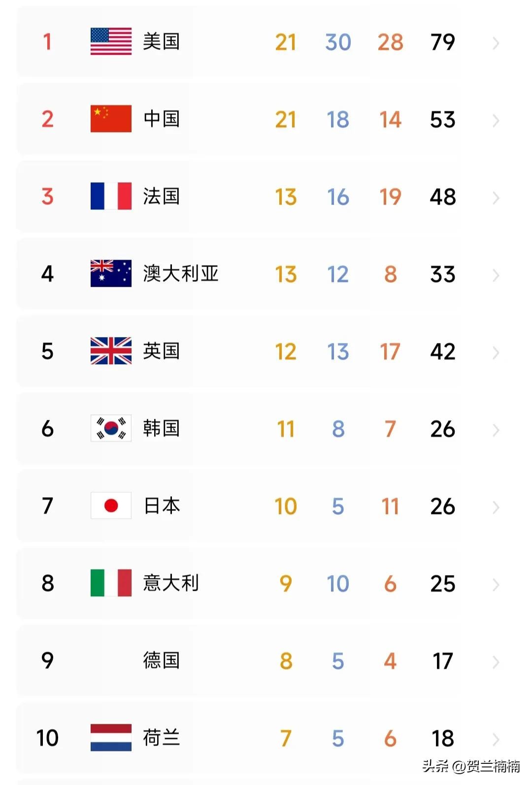Click 美国 gold medal count 21
This screenshot has width=532, height=785.
point(286,42)
